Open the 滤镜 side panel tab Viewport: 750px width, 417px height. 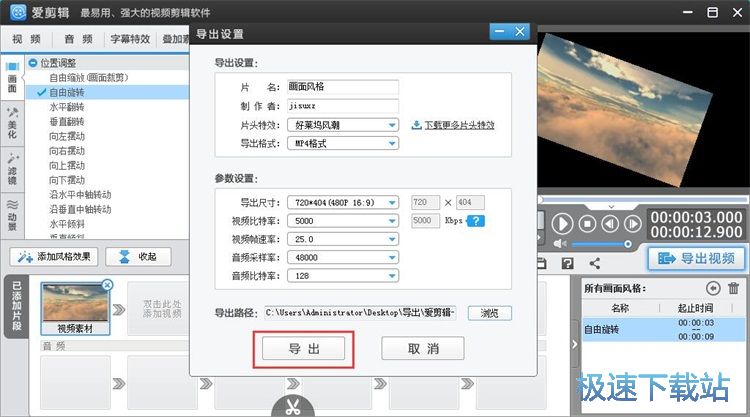point(12,170)
